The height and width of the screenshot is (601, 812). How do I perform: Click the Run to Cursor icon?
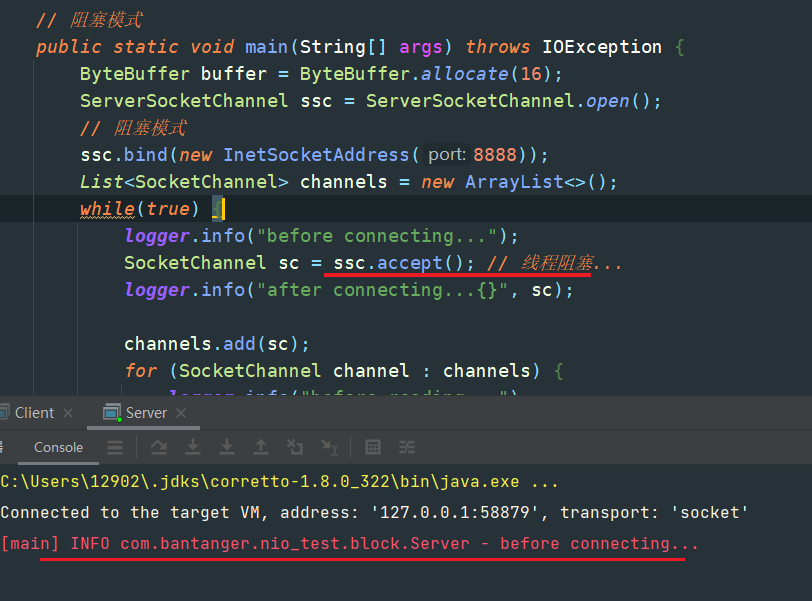[x=329, y=447]
